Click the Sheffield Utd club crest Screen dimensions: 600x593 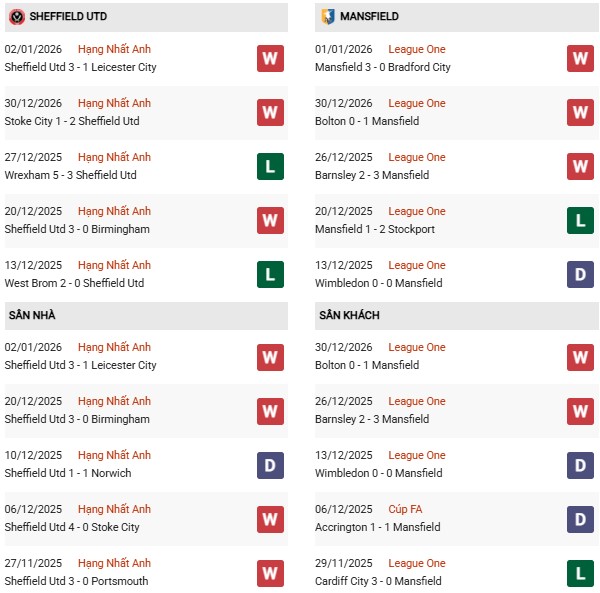(17, 17)
